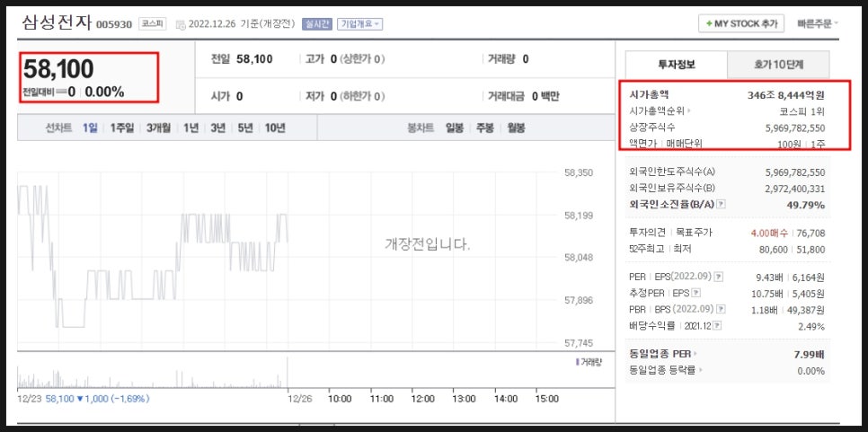This screenshot has width=868, height=432.
Task: Expand 동일업종 등락률 arrow link
Action: [701, 371]
